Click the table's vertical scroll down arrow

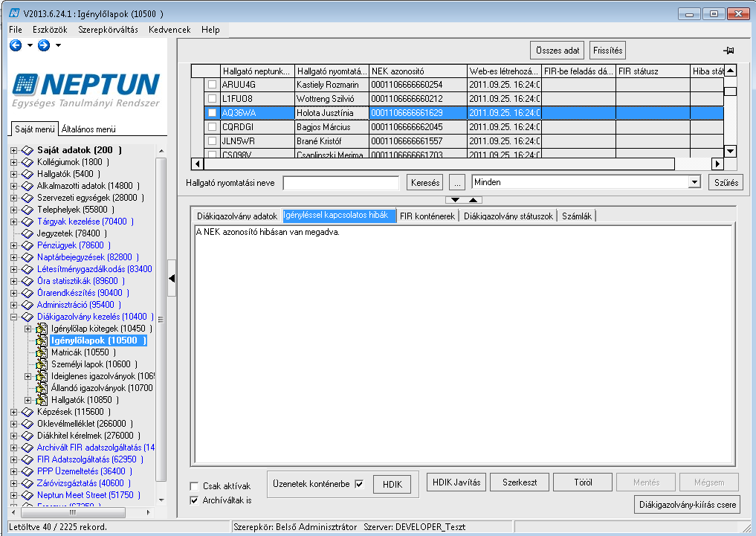tap(730, 152)
